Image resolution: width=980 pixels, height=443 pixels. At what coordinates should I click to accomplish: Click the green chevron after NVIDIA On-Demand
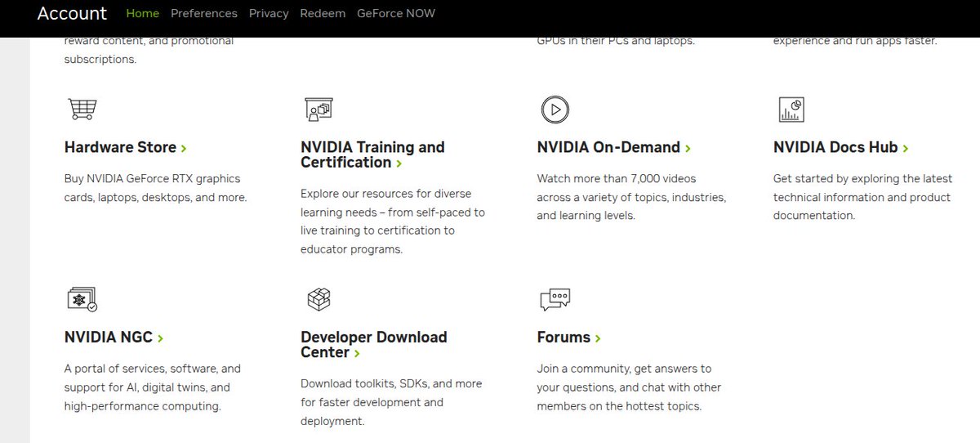click(x=688, y=148)
